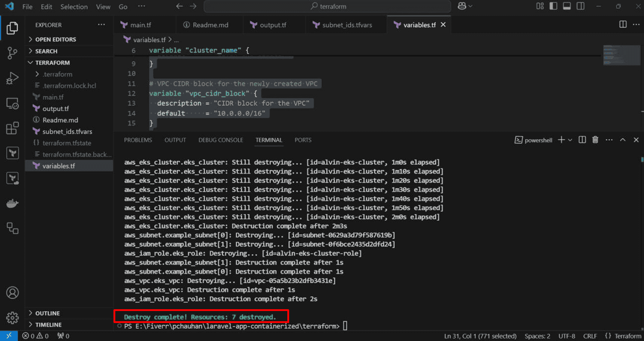Open Explorer More Actions ellipsis
The height and width of the screenshot is (341, 644).
pos(101,25)
